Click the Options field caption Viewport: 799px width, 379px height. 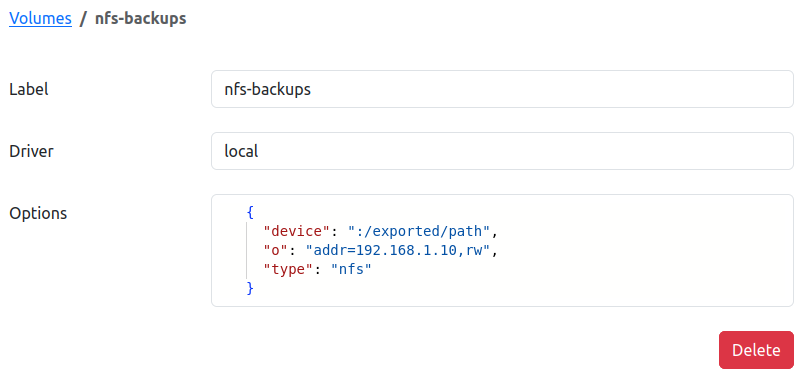38,213
